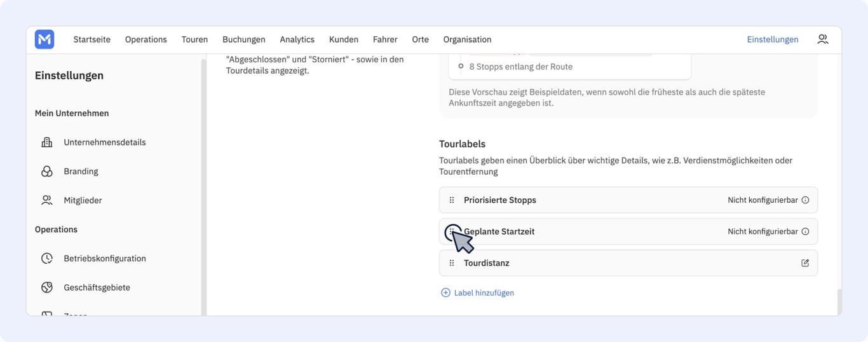The width and height of the screenshot is (868, 342).
Task: Click the info icon in the Geplante Startzeit row
Action: tap(805, 231)
